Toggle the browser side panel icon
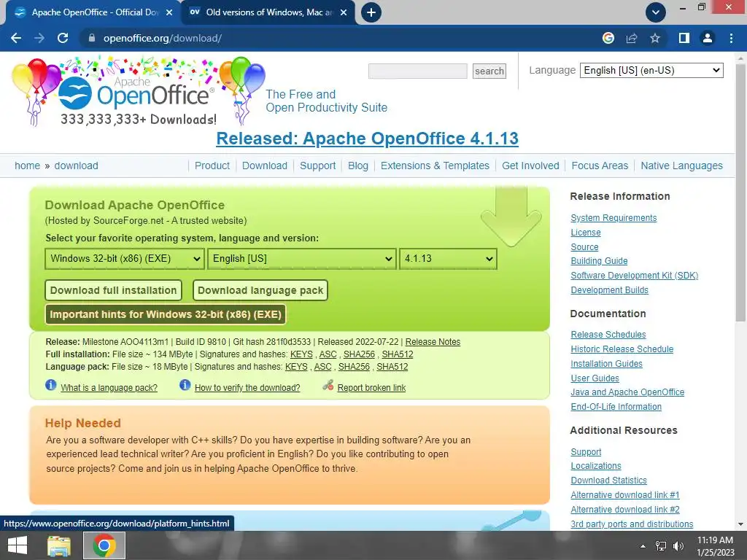Screen dimensions: 747x560 pyautogui.click(x=684, y=38)
